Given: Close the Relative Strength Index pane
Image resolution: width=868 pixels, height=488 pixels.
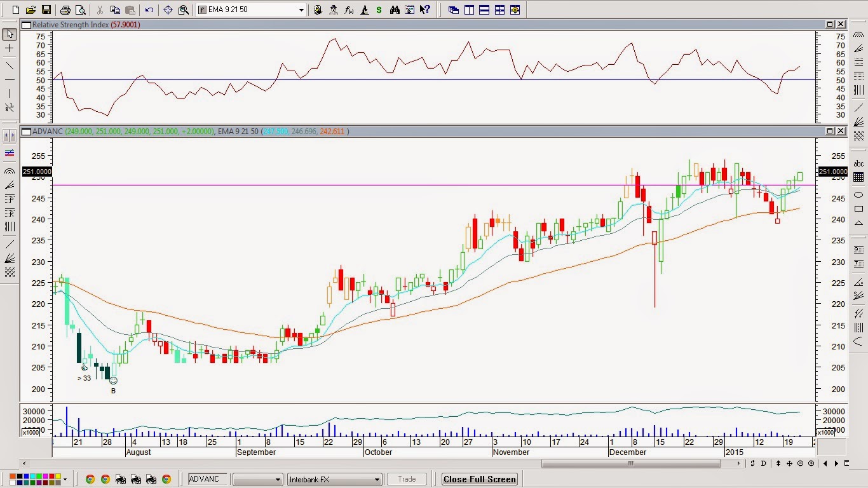Looking at the screenshot, I should pos(841,24).
